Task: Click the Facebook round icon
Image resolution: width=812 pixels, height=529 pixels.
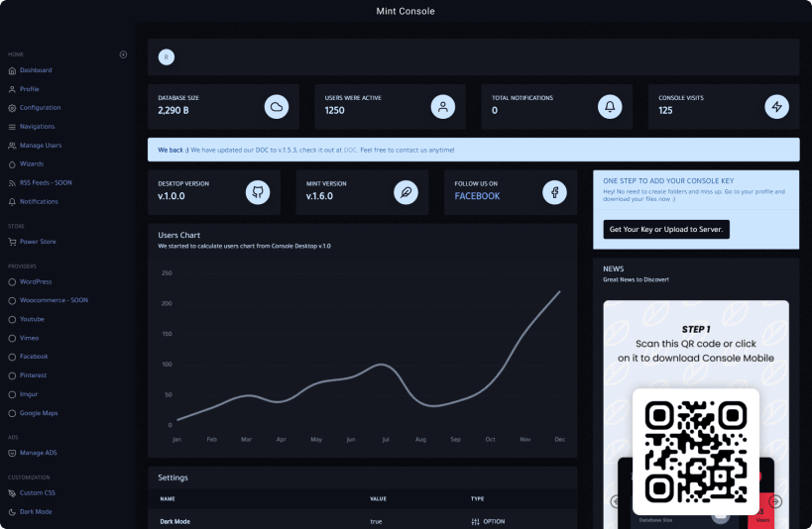Action: coord(554,192)
